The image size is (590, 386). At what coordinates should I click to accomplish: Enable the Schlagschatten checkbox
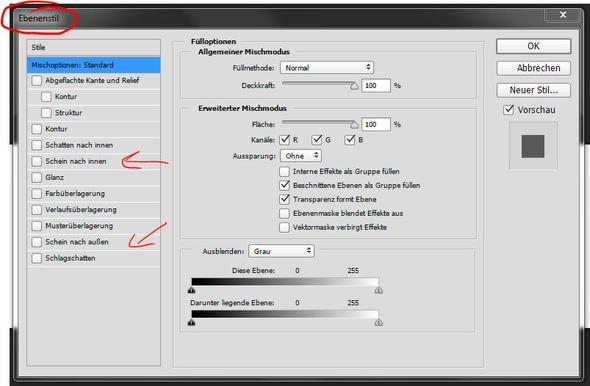tap(37, 258)
